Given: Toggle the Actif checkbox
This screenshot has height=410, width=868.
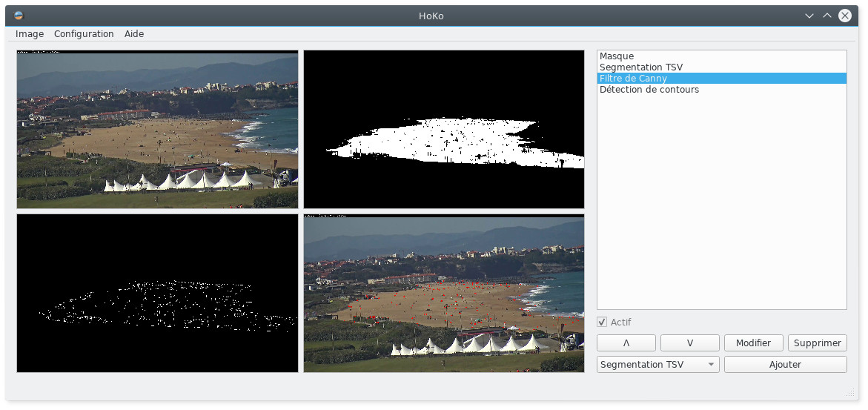Looking at the screenshot, I should click(602, 323).
